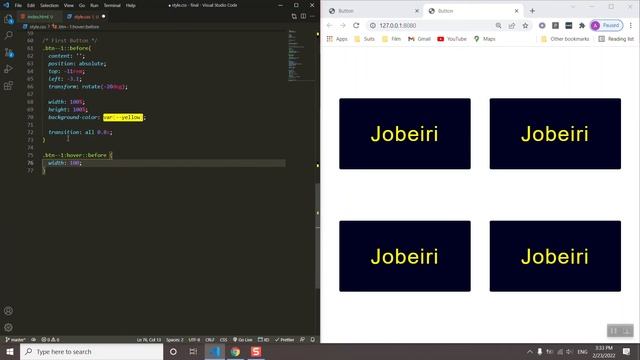Switch to the index.html editor tab
The image size is (640, 360).
pos(40,17)
